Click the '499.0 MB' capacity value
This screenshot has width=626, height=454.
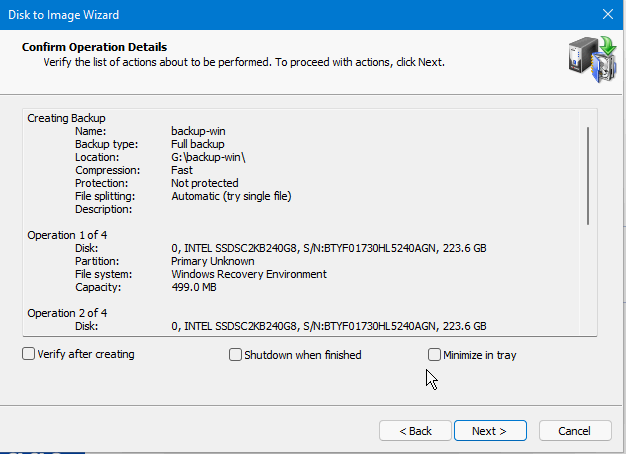[x=194, y=287]
